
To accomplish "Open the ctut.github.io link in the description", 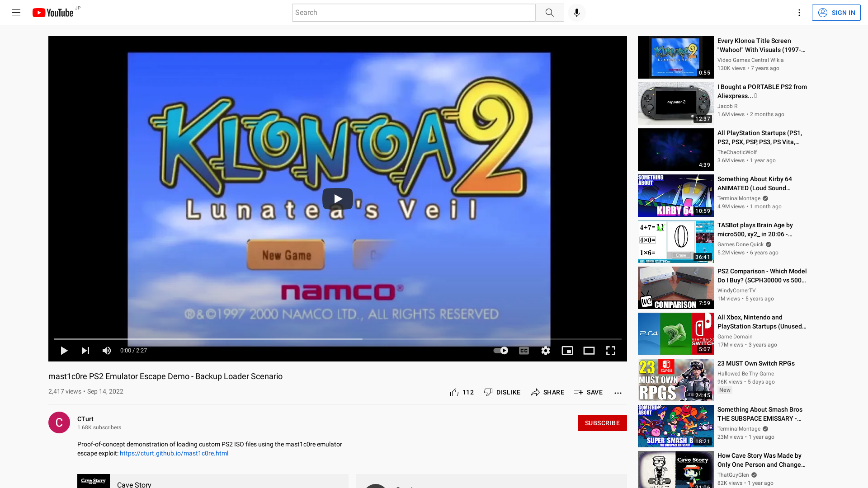I will coord(174,453).
